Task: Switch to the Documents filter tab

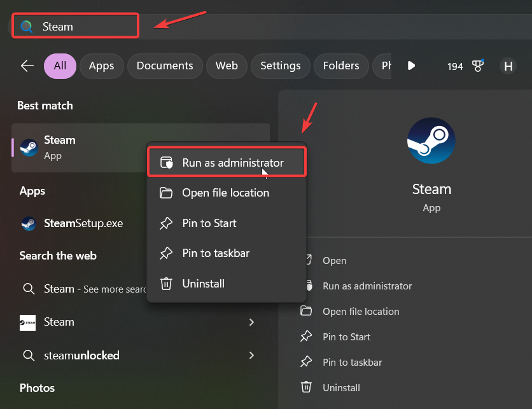Action: pyautogui.click(x=165, y=66)
